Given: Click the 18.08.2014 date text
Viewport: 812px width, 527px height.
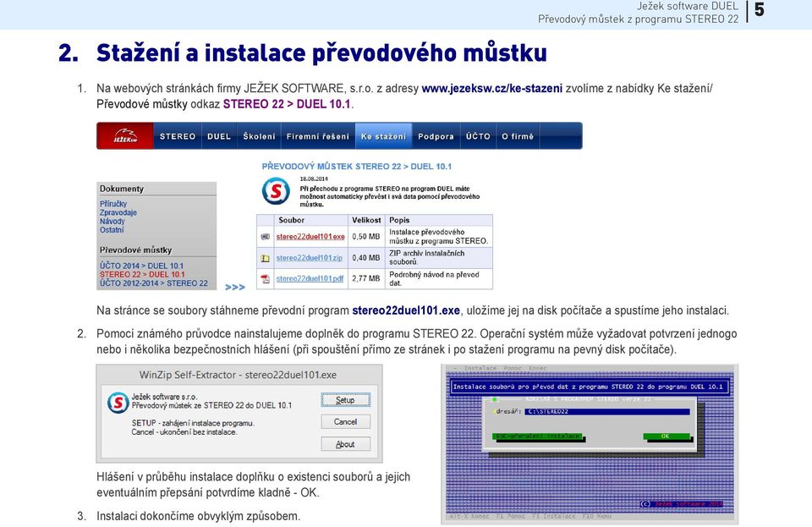Looking at the screenshot, I should [314, 179].
